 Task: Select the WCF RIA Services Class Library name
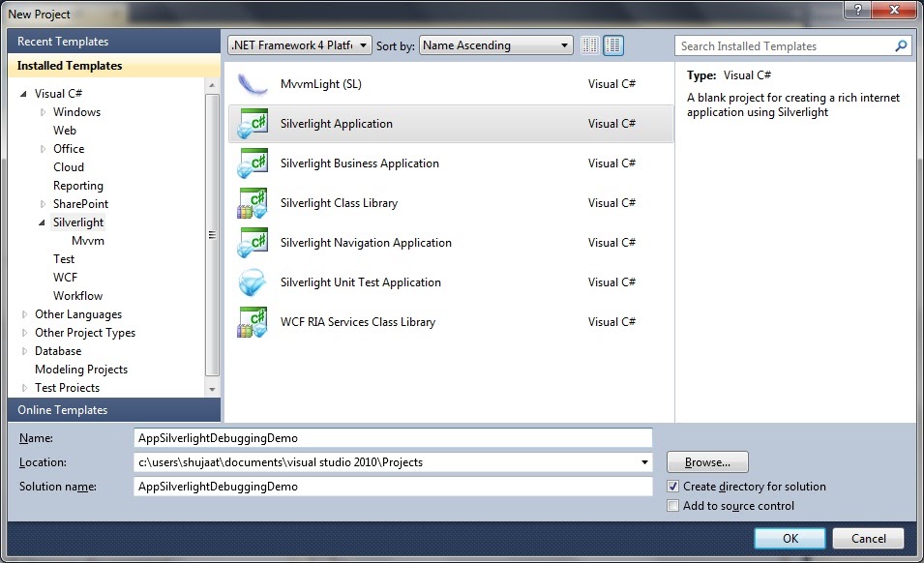358,322
